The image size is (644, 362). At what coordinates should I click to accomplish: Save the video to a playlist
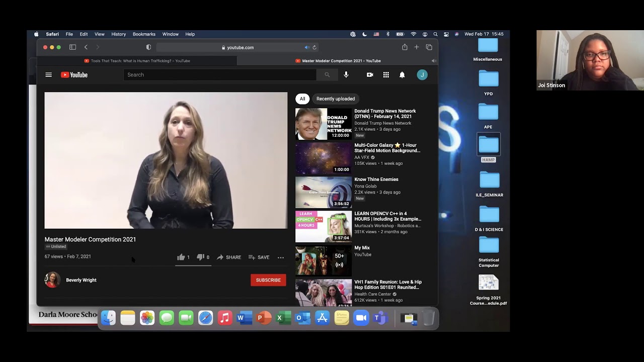click(259, 257)
